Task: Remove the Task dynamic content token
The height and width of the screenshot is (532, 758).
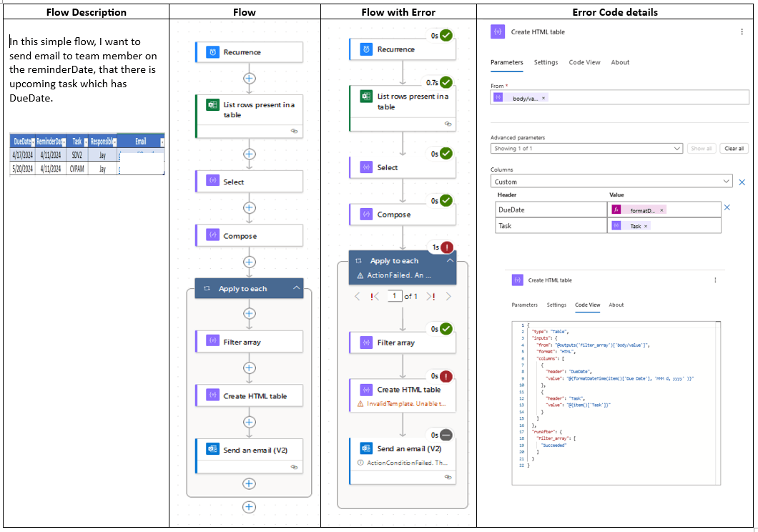Action: 645,226
